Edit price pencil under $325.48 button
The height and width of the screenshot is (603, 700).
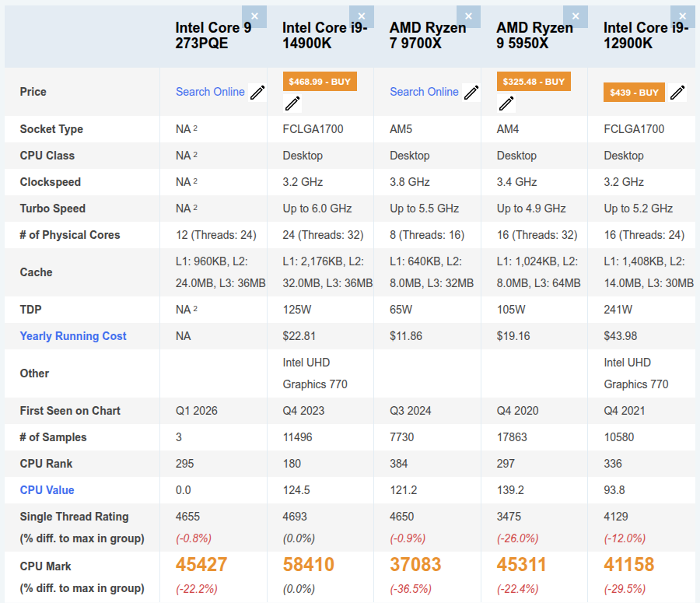coord(506,103)
